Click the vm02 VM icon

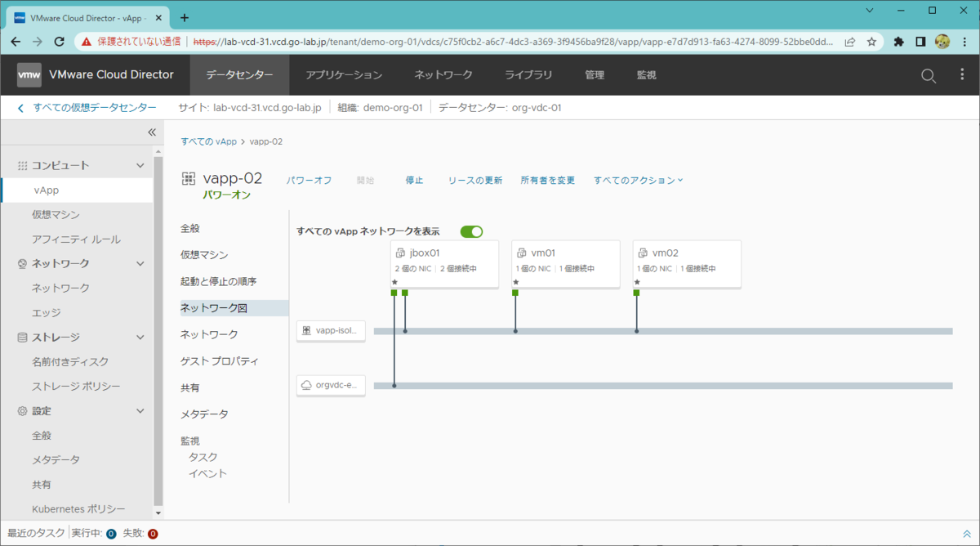(643, 253)
